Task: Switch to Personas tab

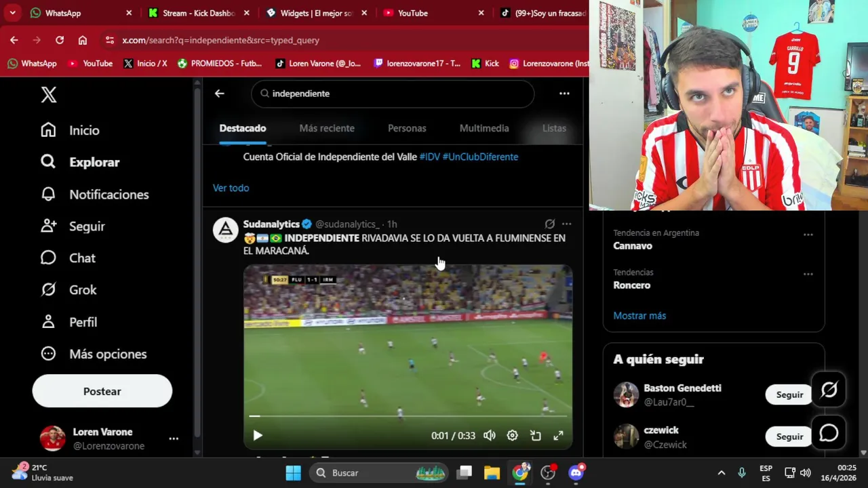Action: tap(407, 128)
